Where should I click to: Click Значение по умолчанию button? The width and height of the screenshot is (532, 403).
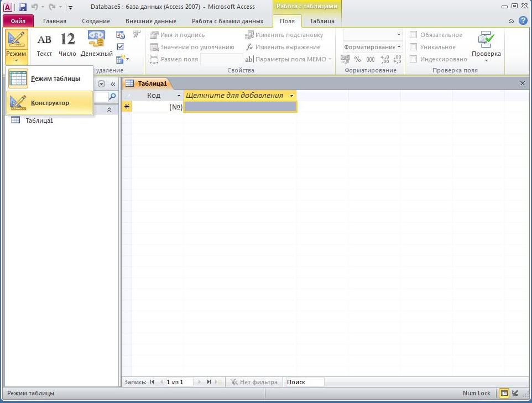pyautogui.click(x=192, y=47)
